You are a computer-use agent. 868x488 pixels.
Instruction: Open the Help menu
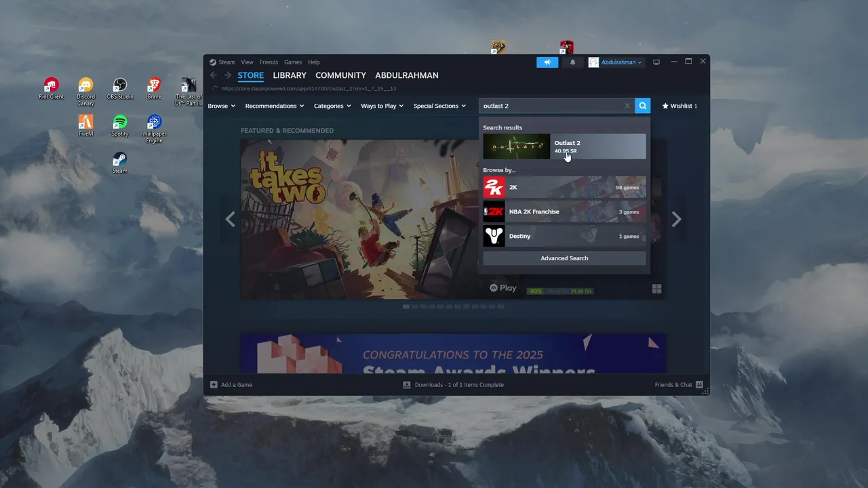313,62
